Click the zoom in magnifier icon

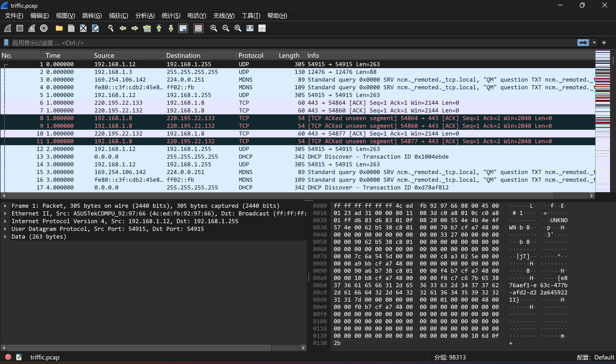point(214,28)
